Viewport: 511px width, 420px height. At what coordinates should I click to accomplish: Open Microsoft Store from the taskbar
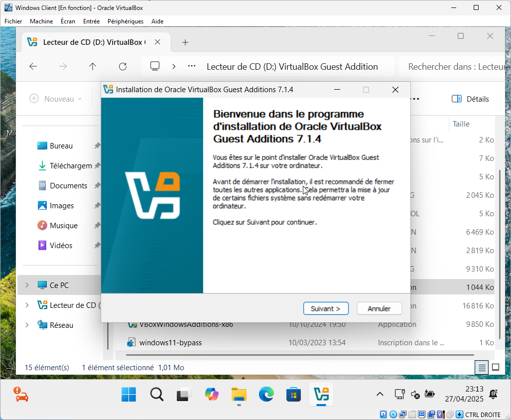294,395
